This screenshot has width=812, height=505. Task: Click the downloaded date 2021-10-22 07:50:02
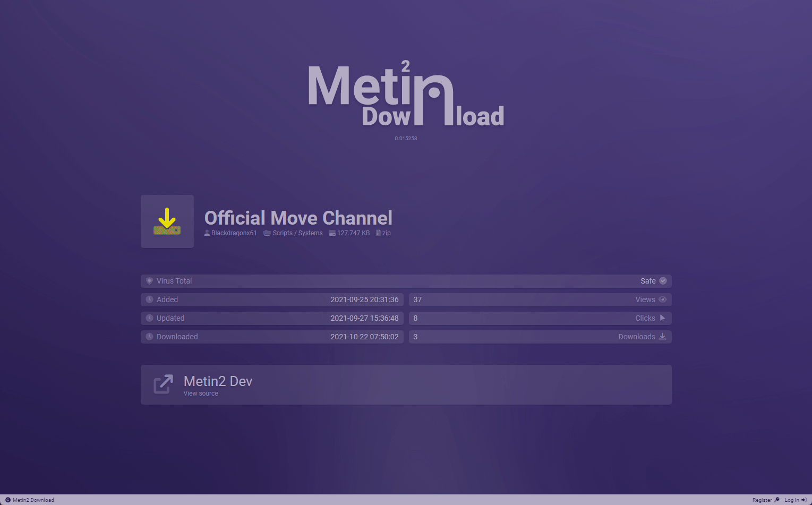click(364, 337)
